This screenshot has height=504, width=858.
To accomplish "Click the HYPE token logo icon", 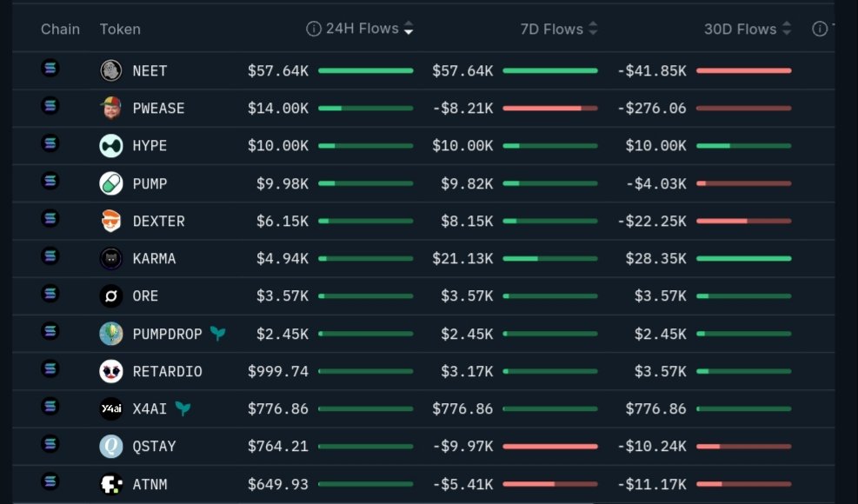I will (x=111, y=146).
